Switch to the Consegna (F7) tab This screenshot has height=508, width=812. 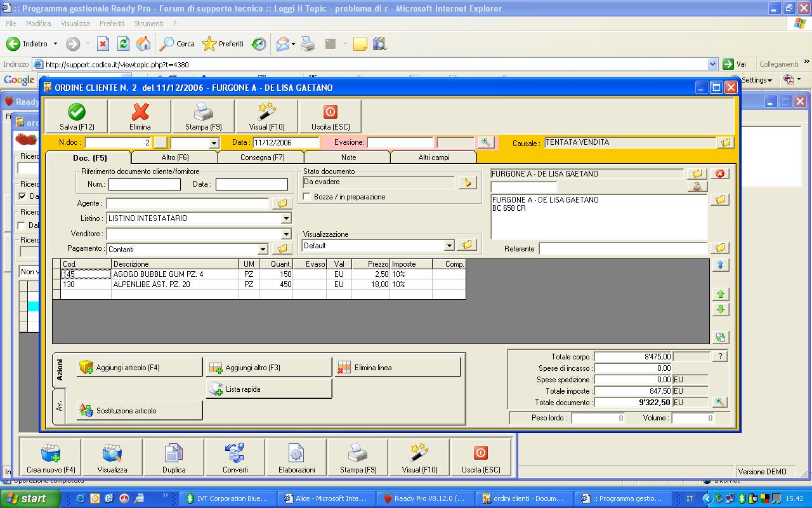[x=262, y=157]
